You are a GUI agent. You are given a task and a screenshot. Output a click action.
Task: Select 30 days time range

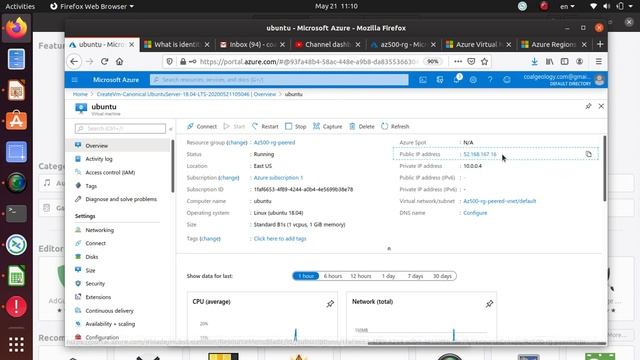pyautogui.click(x=442, y=276)
